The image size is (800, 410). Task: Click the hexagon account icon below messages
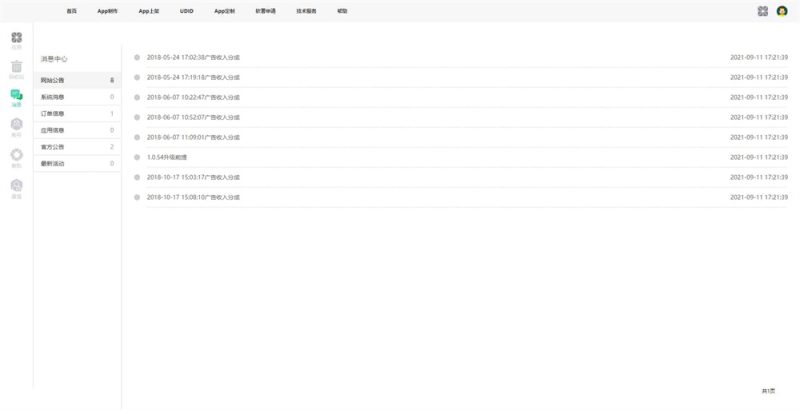pyautogui.click(x=17, y=124)
